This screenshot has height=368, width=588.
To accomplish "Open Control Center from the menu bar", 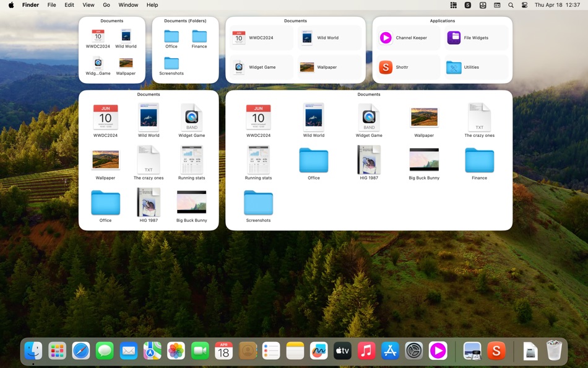I will tap(524, 5).
